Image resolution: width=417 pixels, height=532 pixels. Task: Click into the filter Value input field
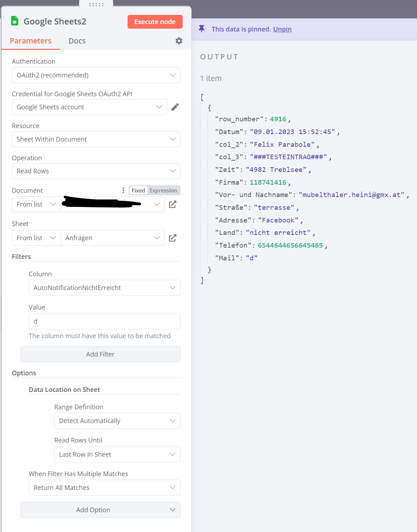(105, 322)
